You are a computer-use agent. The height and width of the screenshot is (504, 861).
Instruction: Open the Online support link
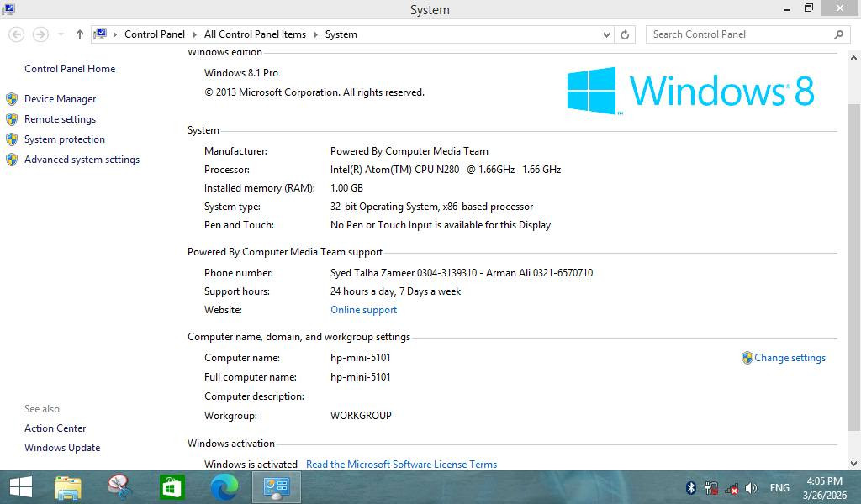tap(363, 309)
